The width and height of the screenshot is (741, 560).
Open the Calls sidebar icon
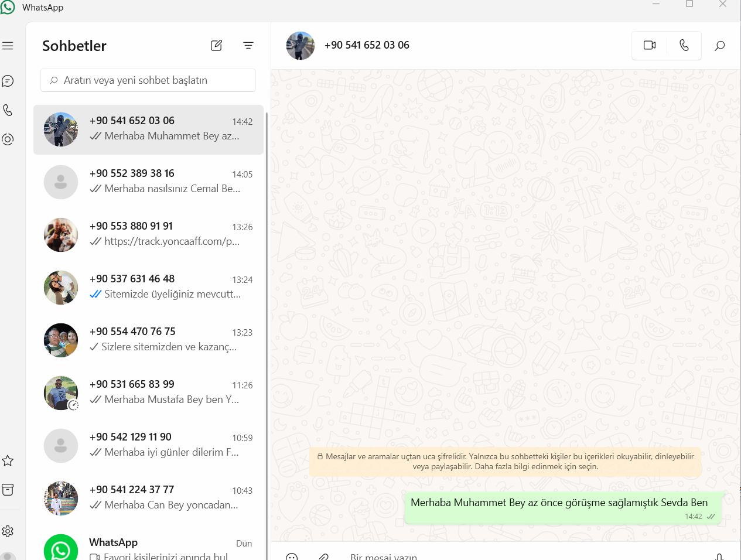(8, 110)
